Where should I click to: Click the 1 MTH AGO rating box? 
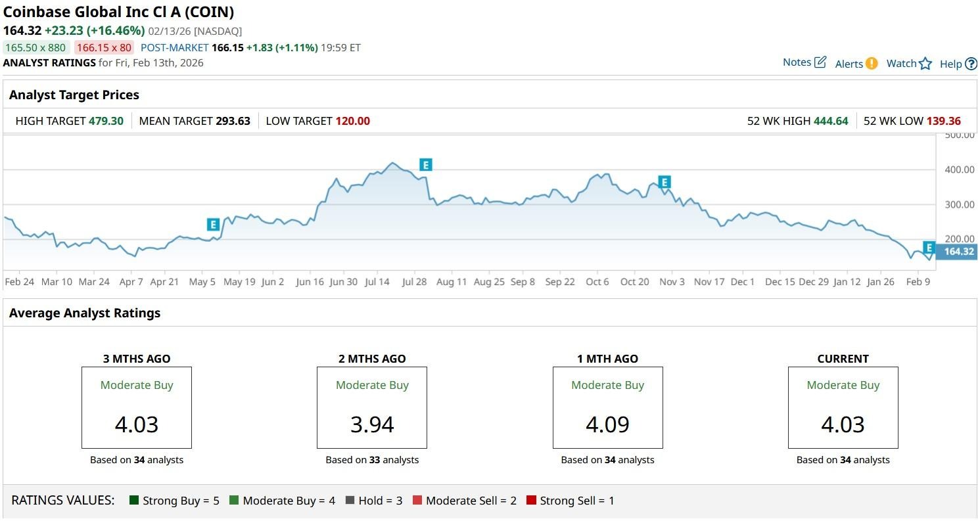(607, 407)
